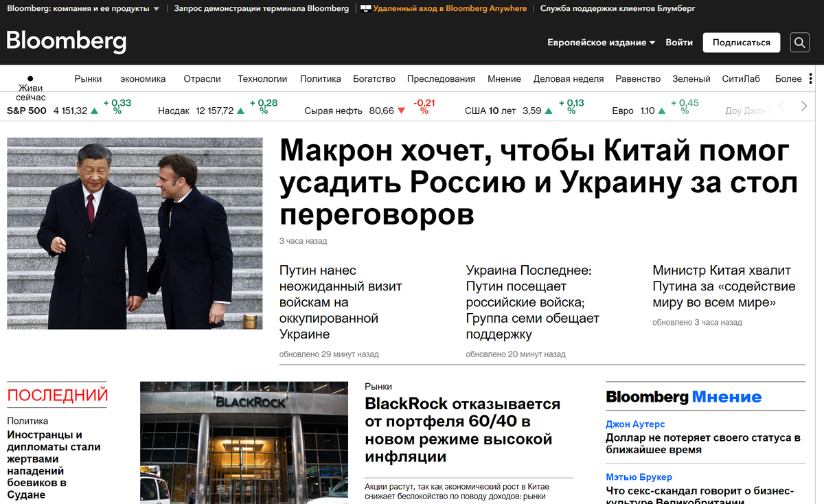Screen dimensions: 824x504
Task: Click the Сырая нефть ticker quote
Action: point(370,108)
